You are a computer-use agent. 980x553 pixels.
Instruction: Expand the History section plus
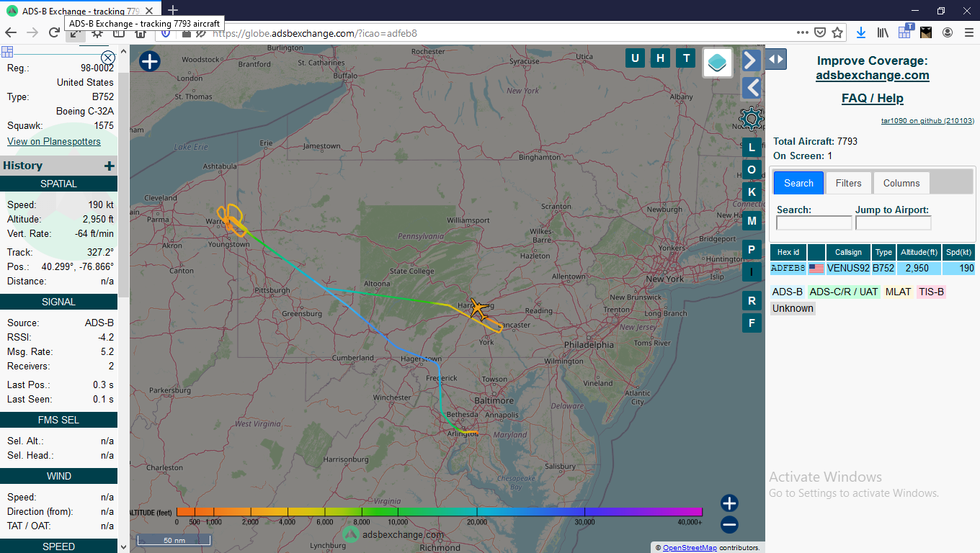click(x=110, y=166)
